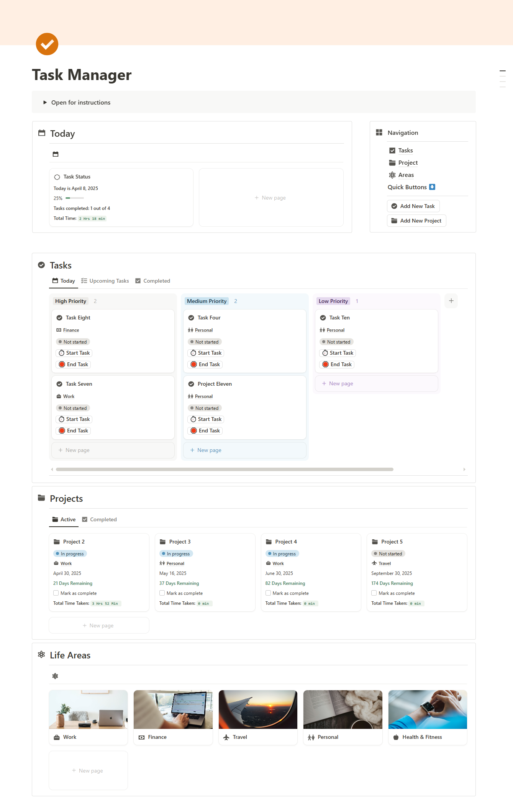513x812 pixels.
Task: Click the airplane icon on Travel area card
Action: point(226,737)
